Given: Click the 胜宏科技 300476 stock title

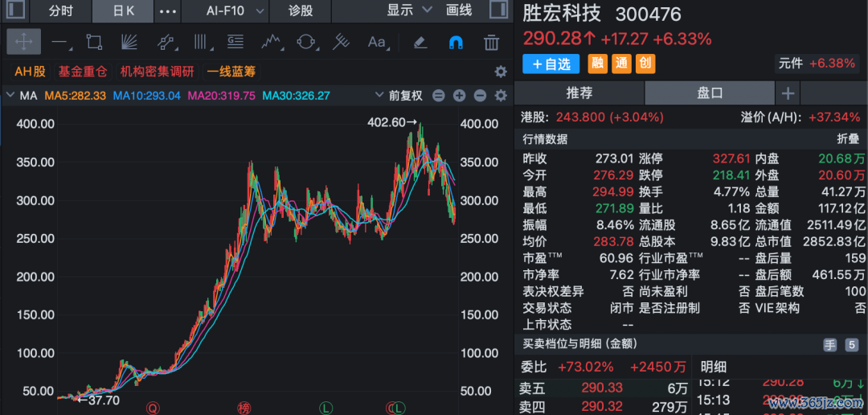Looking at the screenshot, I should point(602,14).
